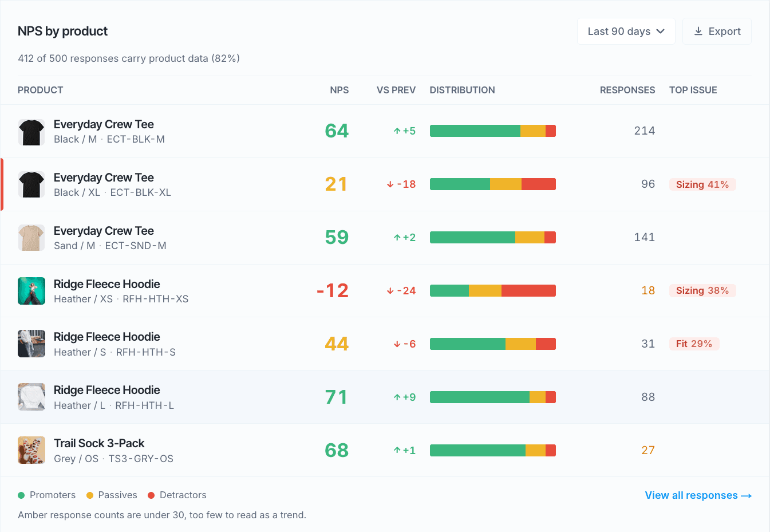Click response count 31
This screenshot has height=532, width=770.
pos(648,344)
